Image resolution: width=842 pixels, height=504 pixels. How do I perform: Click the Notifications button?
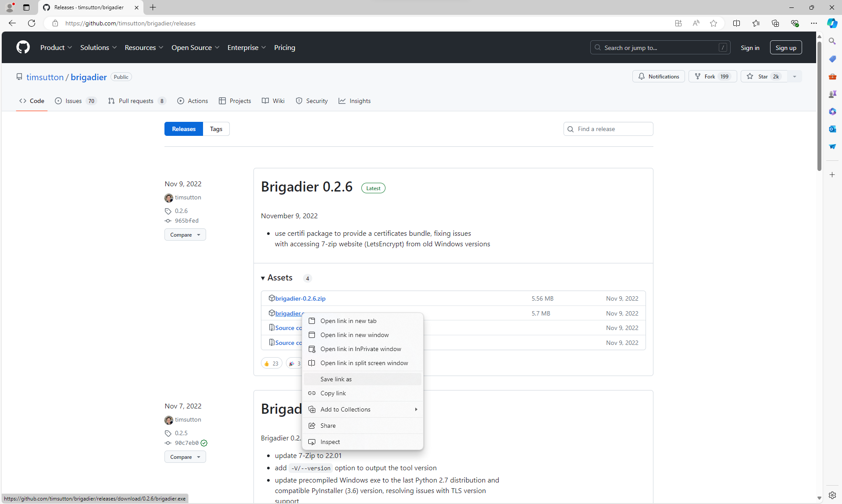click(659, 76)
